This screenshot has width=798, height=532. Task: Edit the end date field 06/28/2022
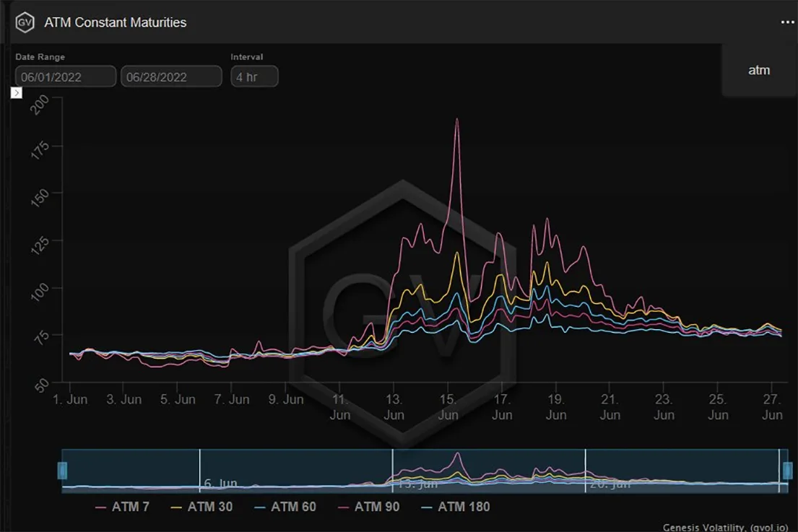pyautogui.click(x=171, y=77)
